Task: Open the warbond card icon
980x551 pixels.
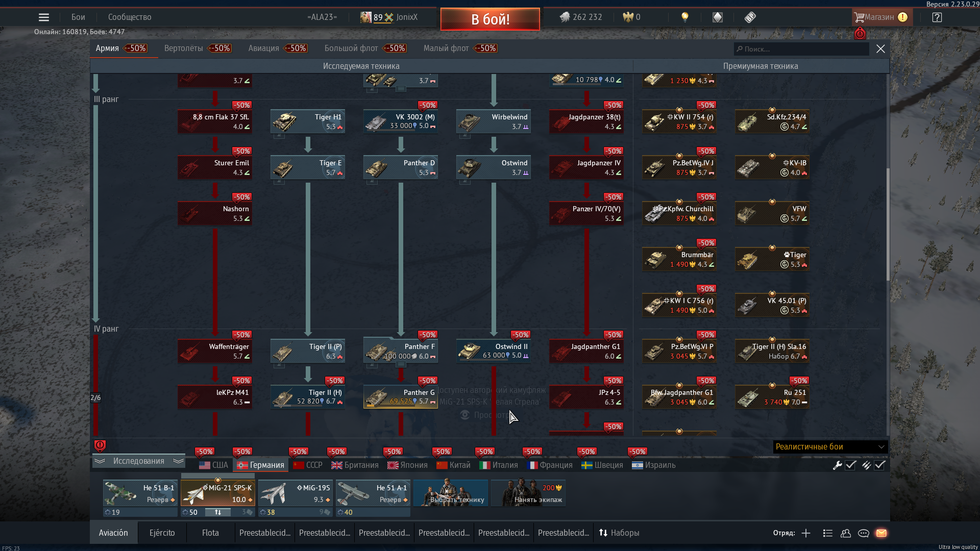Action: [x=718, y=17]
